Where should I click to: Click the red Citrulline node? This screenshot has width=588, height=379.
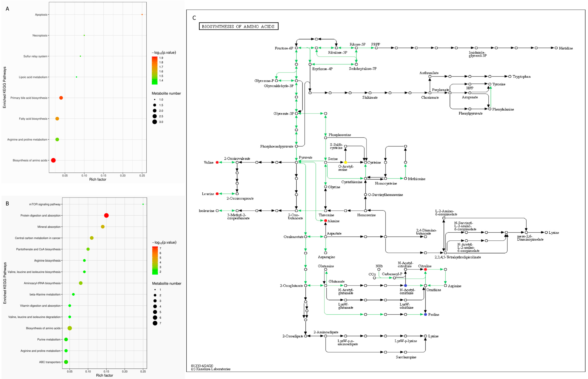click(x=425, y=270)
